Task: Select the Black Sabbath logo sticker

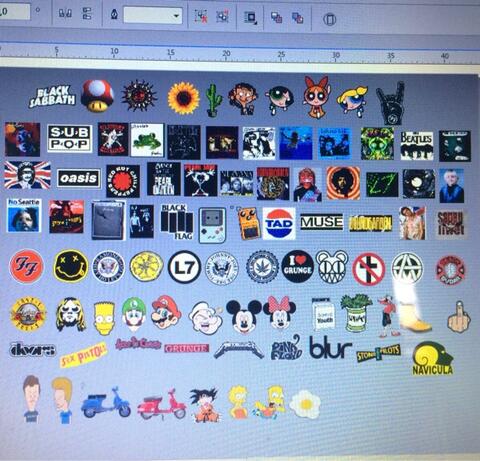Action: pyautogui.click(x=52, y=97)
